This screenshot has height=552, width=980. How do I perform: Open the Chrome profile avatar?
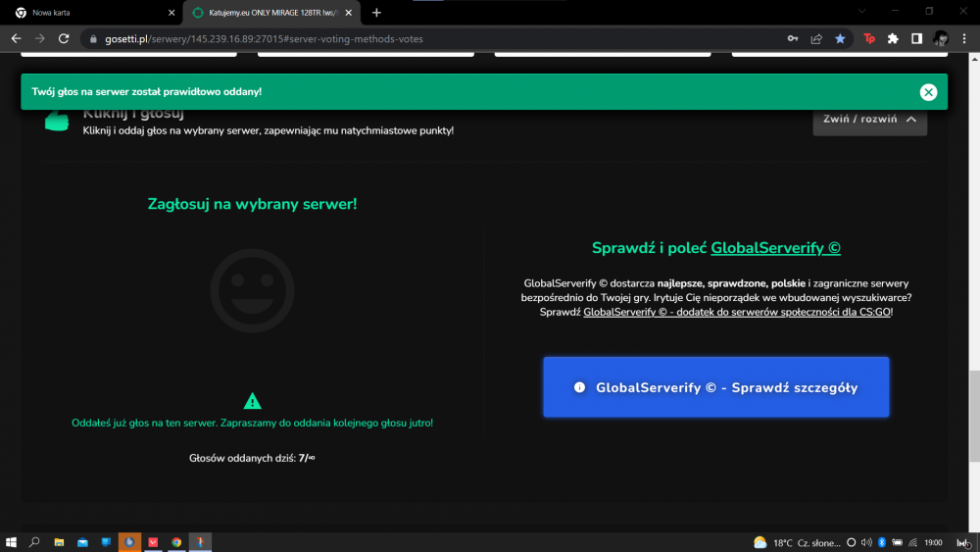[941, 39]
